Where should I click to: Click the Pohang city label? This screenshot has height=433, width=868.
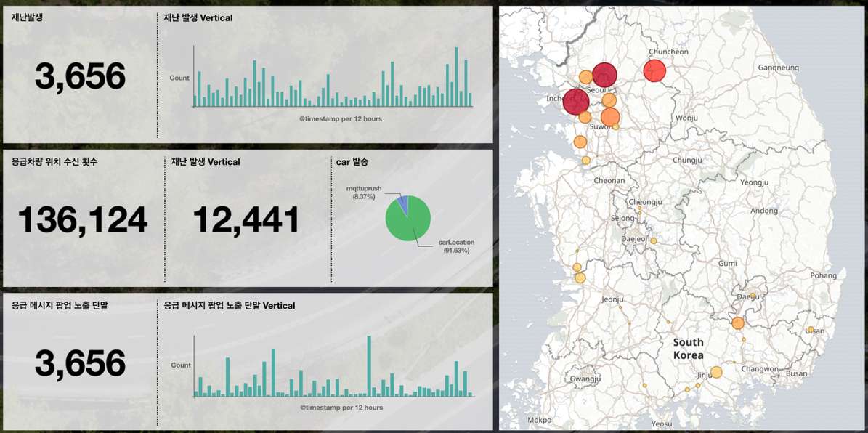click(824, 275)
